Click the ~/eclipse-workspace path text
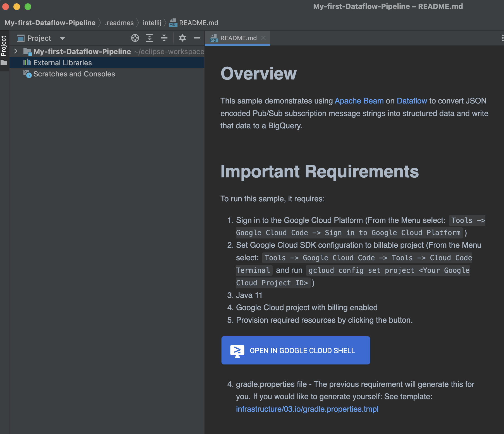Image resolution: width=504 pixels, height=434 pixels. (x=169, y=52)
